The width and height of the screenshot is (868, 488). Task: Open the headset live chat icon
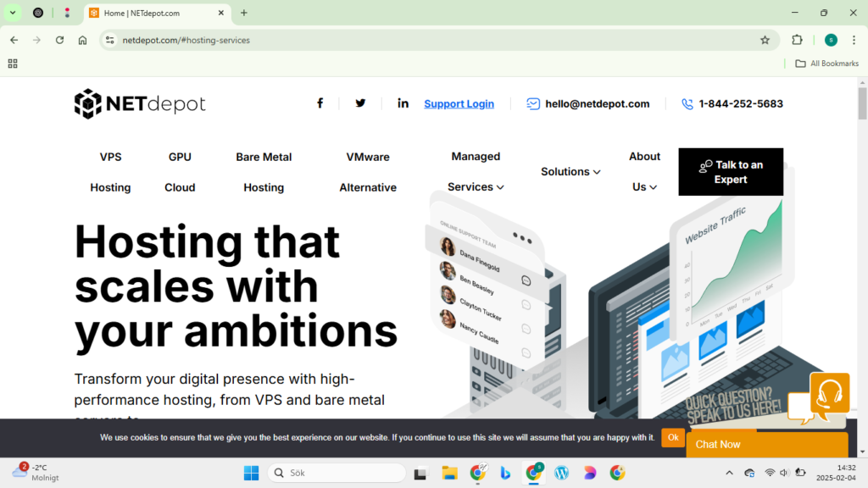829,393
